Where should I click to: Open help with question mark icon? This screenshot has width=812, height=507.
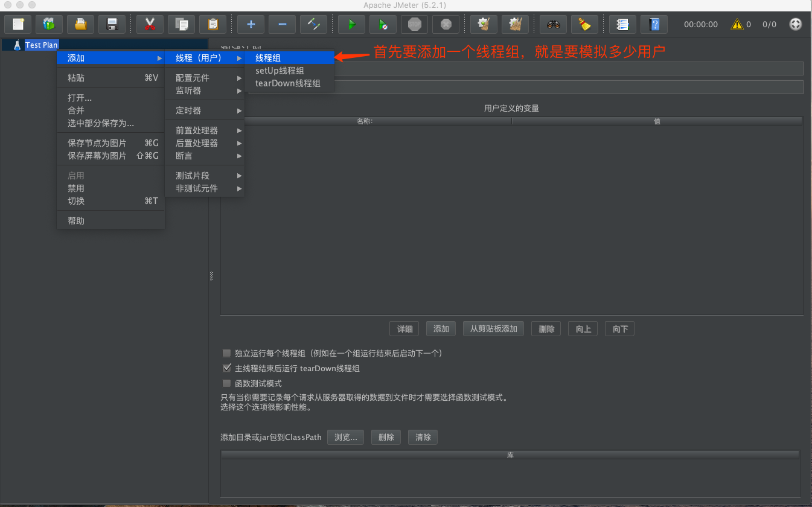click(x=654, y=25)
